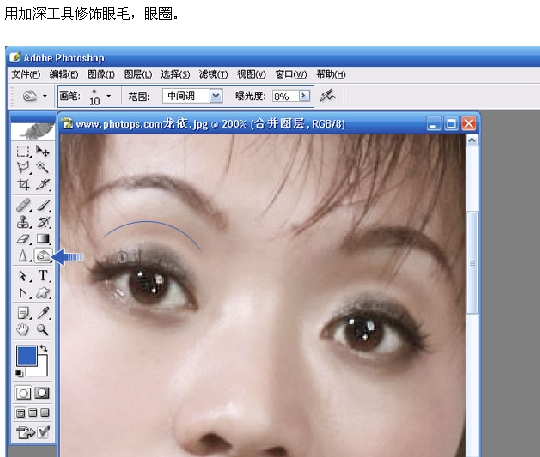Enable airbrush option in options bar

click(x=327, y=96)
